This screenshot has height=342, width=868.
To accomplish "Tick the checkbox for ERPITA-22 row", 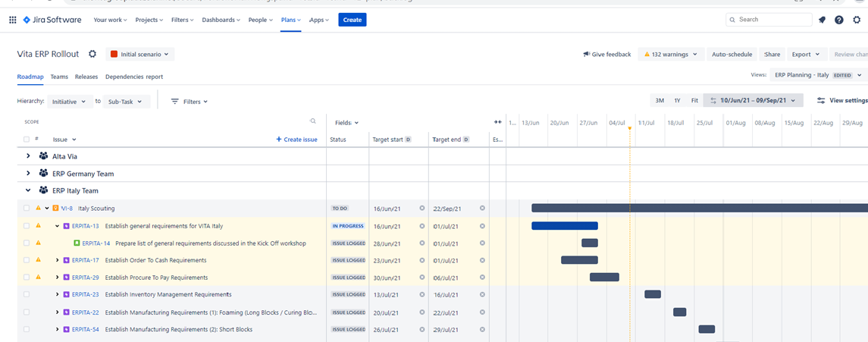I will [26, 312].
